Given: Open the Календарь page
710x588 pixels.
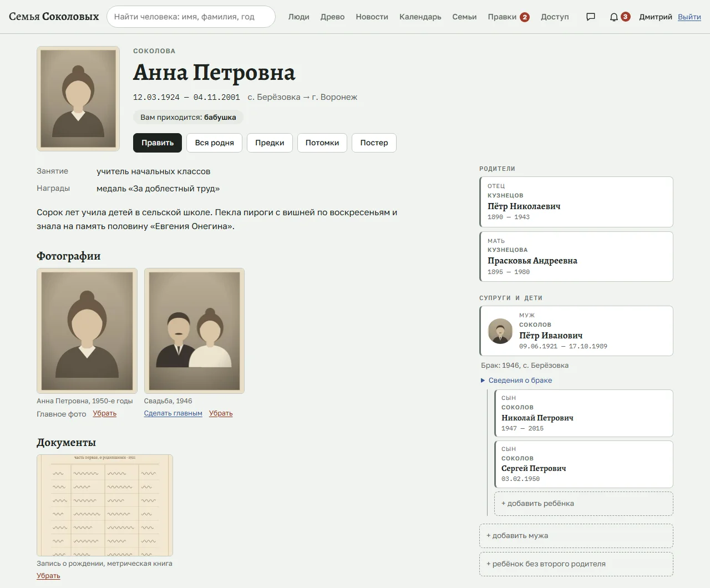Looking at the screenshot, I should [x=420, y=17].
